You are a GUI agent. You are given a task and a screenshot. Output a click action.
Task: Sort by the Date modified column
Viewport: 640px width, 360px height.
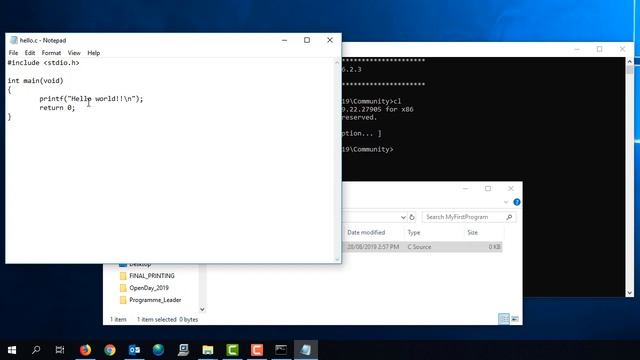(x=366, y=233)
